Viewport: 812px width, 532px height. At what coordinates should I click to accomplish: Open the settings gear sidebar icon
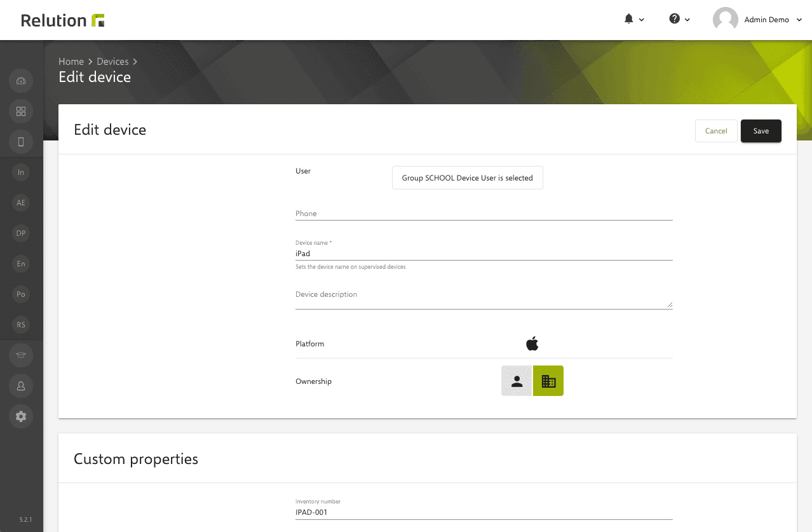(x=21, y=416)
